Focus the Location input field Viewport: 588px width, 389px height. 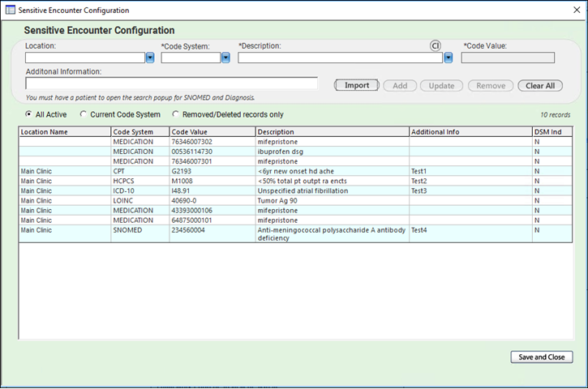pyautogui.click(x=85, y=58)
